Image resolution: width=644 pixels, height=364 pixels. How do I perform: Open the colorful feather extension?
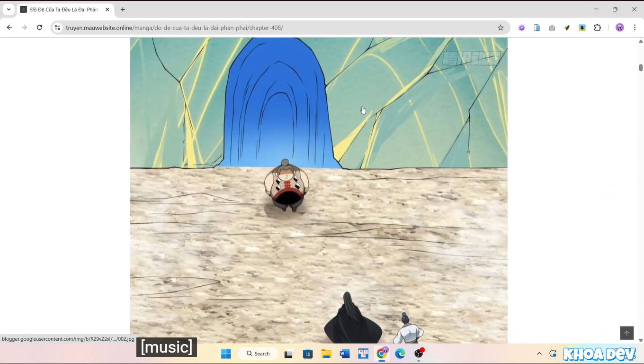point(567,27)
